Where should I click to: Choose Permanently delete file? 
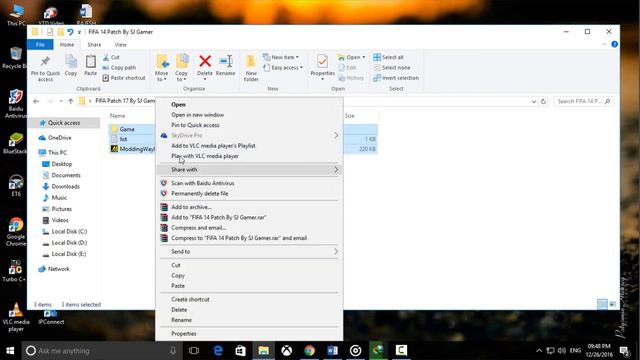point(200,193)
